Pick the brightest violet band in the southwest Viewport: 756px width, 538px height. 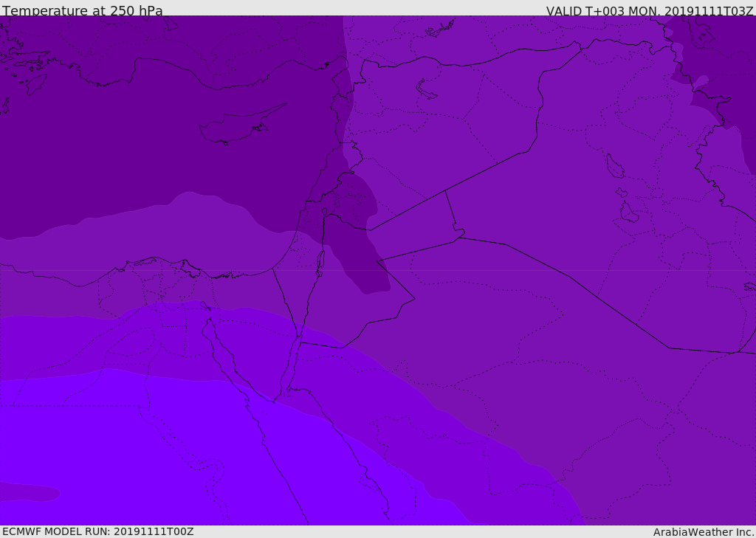[148, 458]
